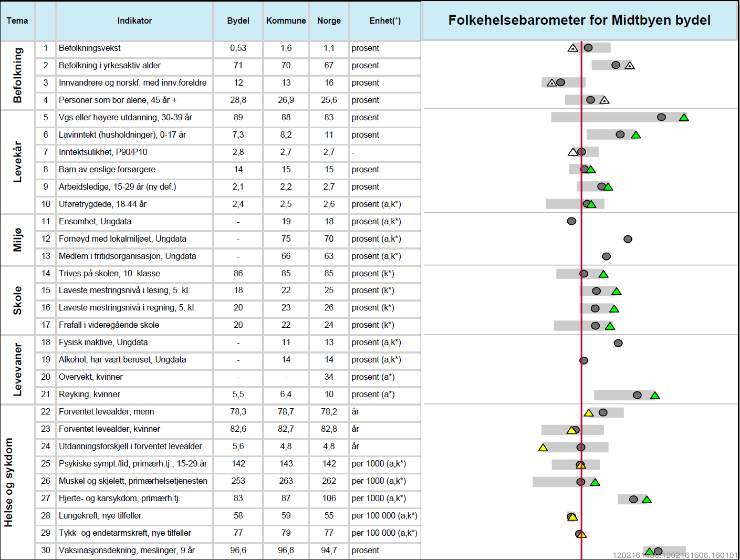This screenshot has height=560, width=740.
Task: Click Bydel value 5,6 for Utdanningsforskjell
Action: [x=238, y=447]
